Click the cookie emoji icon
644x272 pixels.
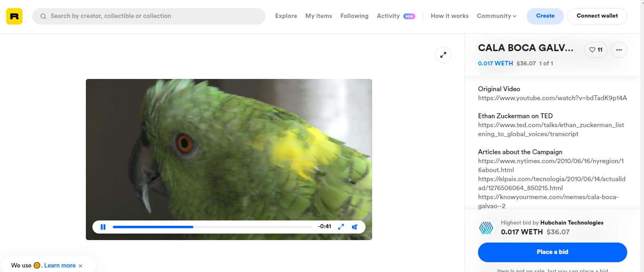coord(37,265)
